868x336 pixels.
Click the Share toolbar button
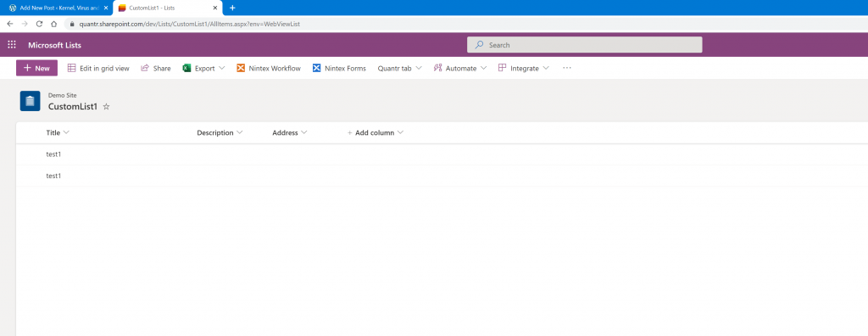click(156, 68)
